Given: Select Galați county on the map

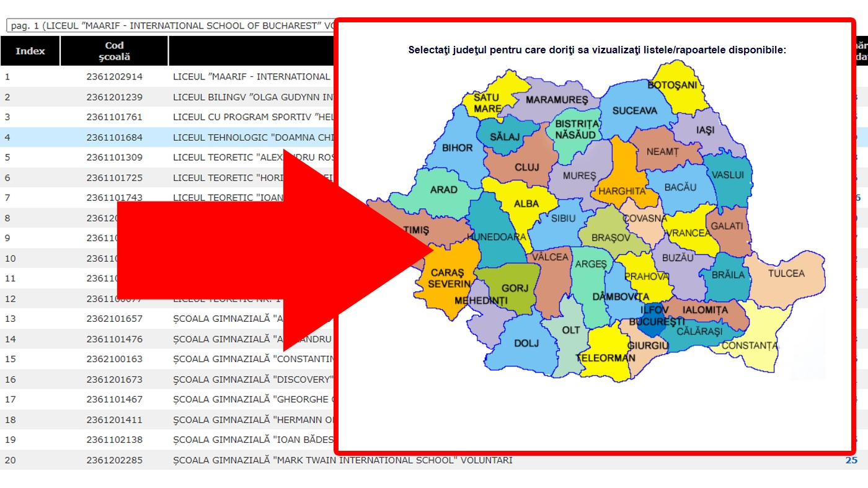Looking at the screenshot, I should pyautogui.click(x=727, y=226).
